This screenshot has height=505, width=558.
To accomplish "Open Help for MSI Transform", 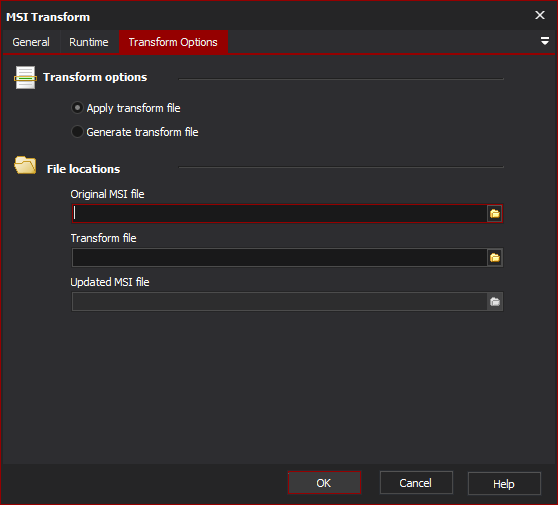I will coord(504,483).
